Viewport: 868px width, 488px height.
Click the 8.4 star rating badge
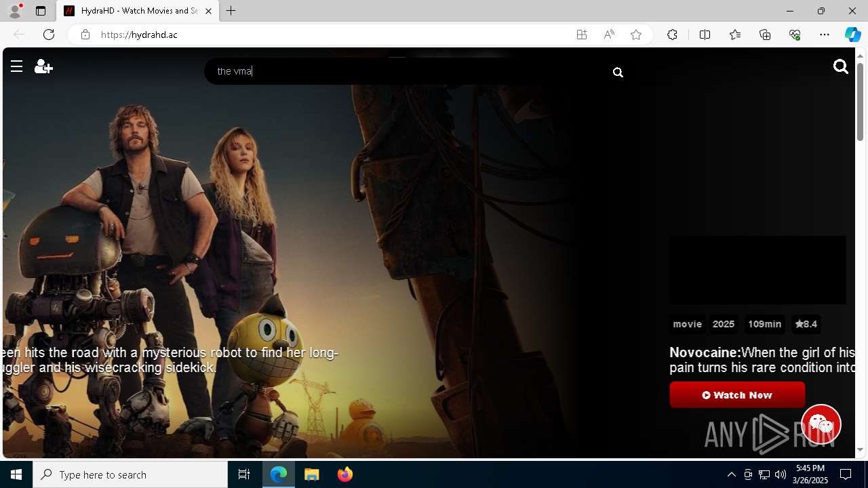click(806, 324)
